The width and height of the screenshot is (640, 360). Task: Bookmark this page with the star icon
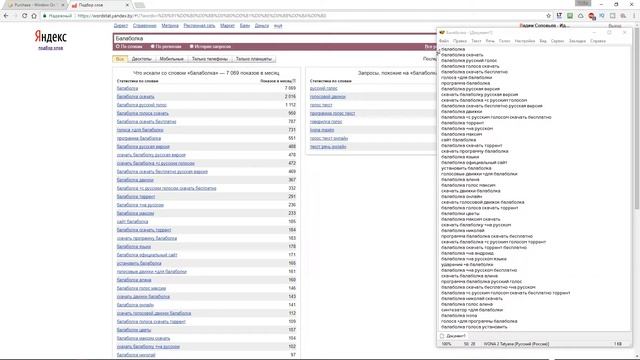548,16
